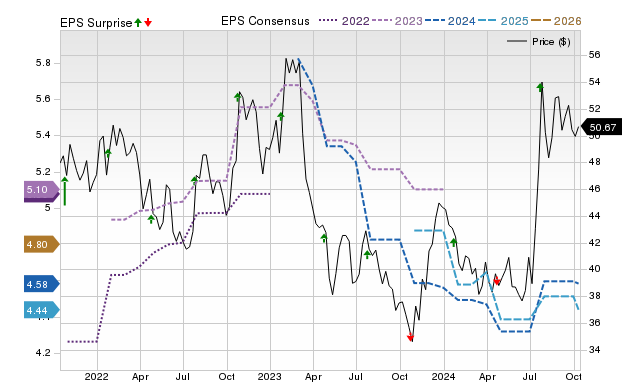Click the 5.4 label on the EPS axis
This screenshot has width=640, height=382.
43,135
